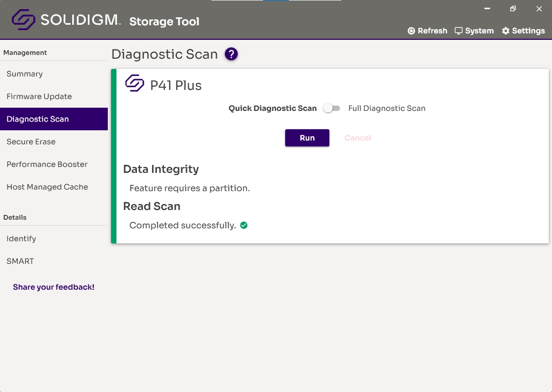This screenshot has height=392, width=552.
Task: Go to the Summary page
Action: pos(54,74)
